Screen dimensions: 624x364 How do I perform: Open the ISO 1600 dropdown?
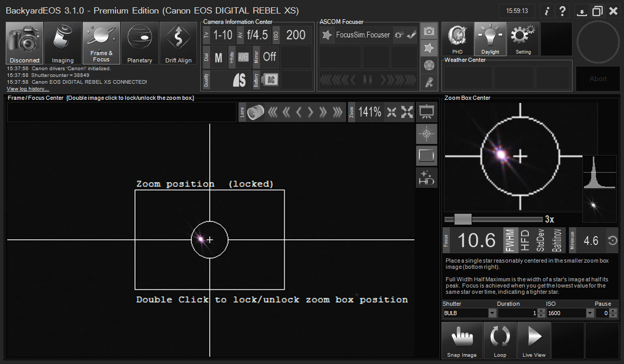pos(590,313)
